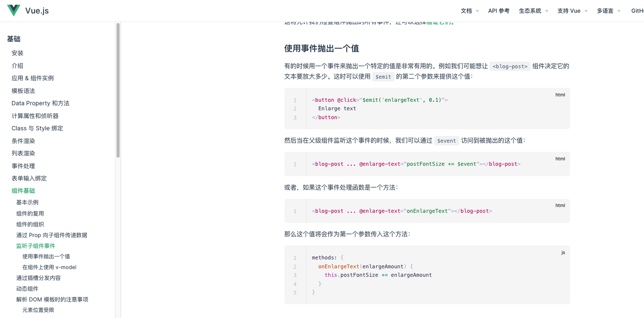
Task: Jump to 组件的组织 section
Action: point(30,224)
